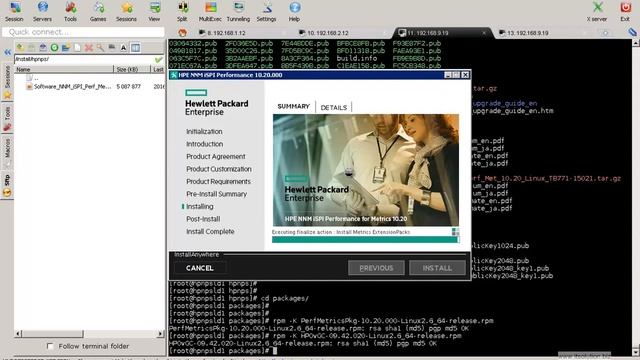This screenshot has width=640, height=360.
Task: Close tab 11. 192.168.9.19 with its X
Action: pos(484,33)
